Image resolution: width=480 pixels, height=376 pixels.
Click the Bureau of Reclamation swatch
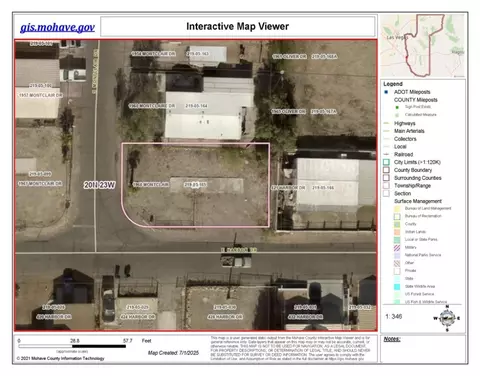pos(397,216)
